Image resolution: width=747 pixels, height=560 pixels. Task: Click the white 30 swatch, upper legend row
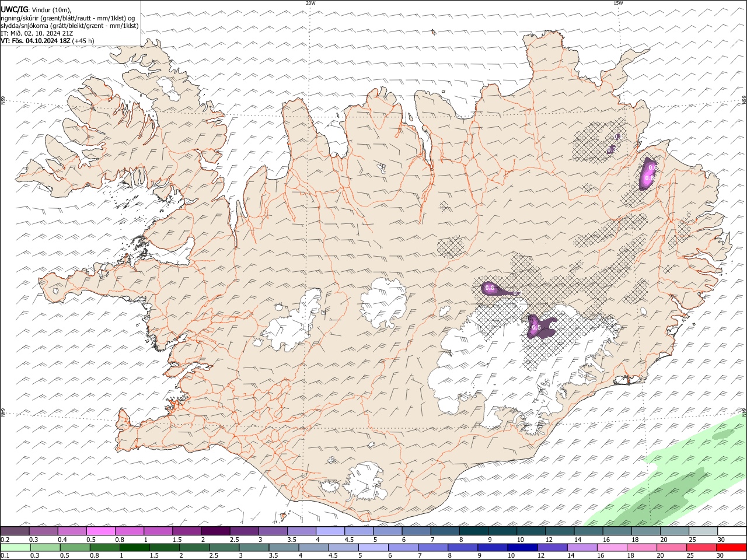[732, 531]
